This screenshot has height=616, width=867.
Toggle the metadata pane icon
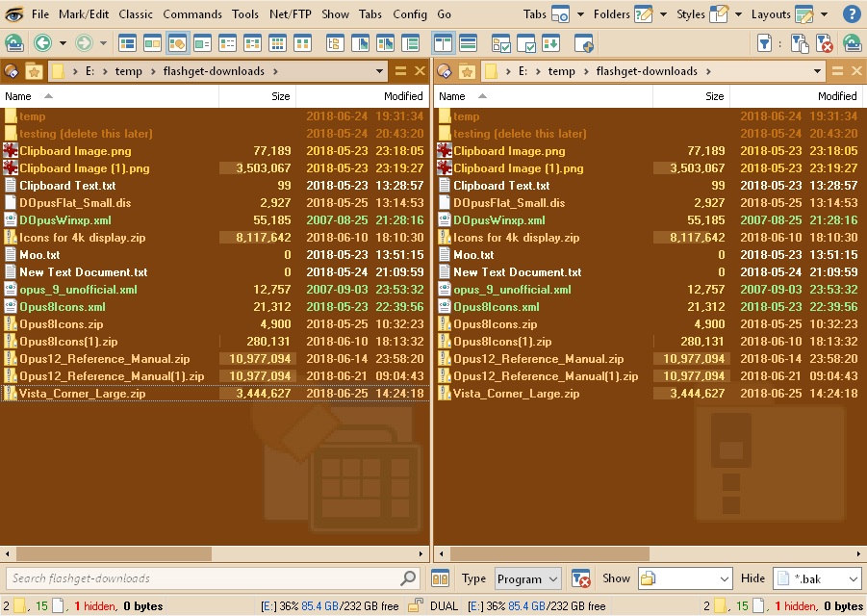tap(410, 43)
